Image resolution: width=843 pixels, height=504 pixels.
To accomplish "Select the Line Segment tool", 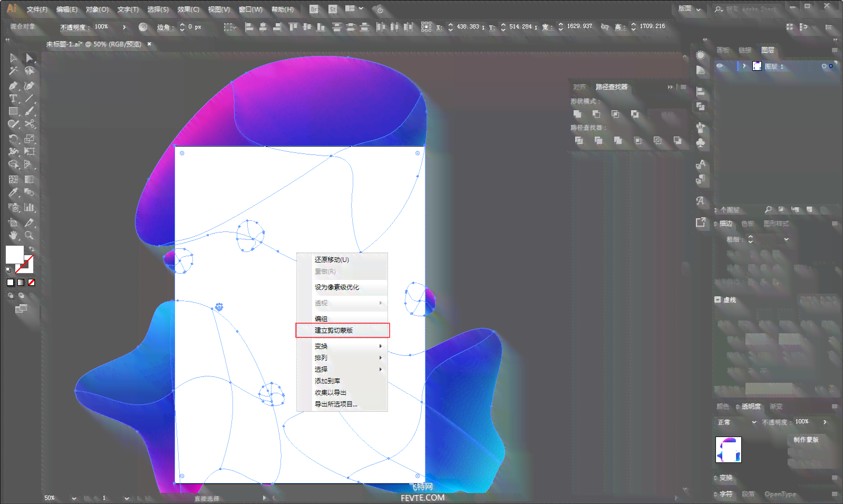I will 30,99.
